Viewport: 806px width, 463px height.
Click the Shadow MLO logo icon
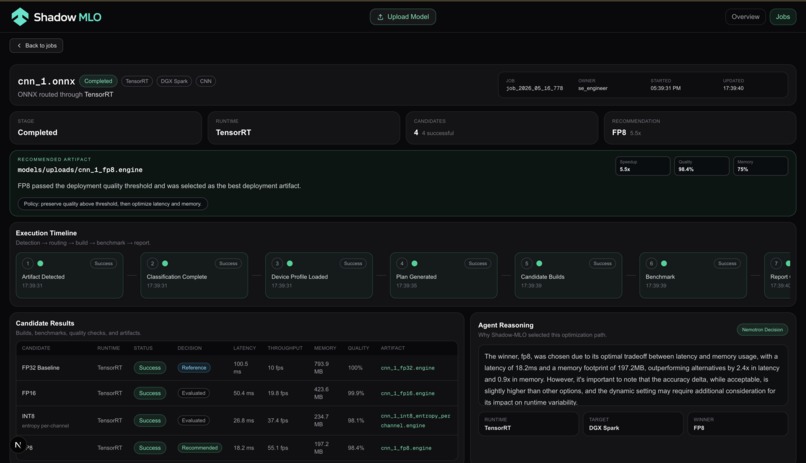click(20, 17)
